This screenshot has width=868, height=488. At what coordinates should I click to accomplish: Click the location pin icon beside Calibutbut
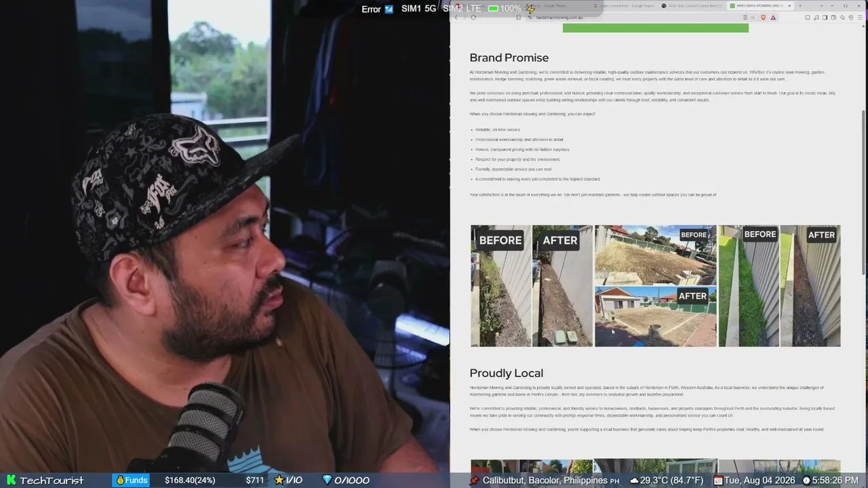[x=474, y=481]
